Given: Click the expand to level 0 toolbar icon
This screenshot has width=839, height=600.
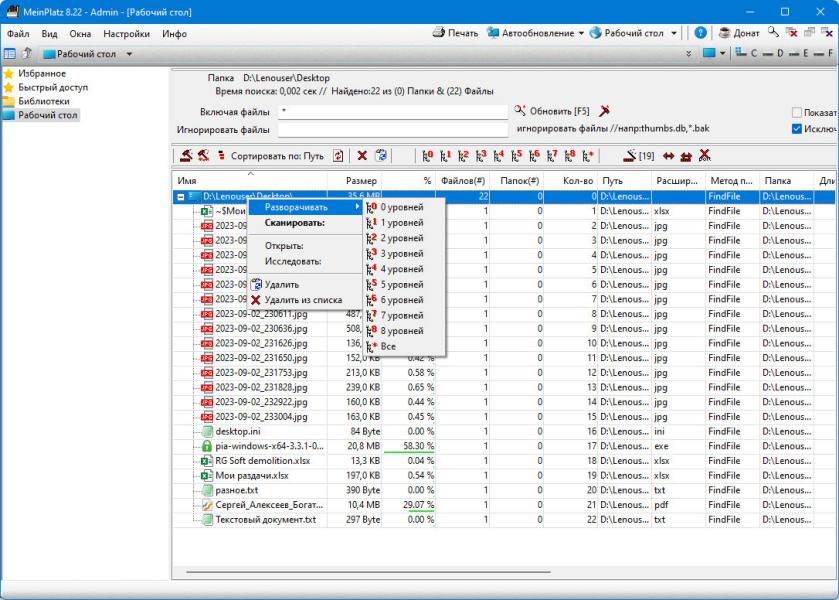Looking at the screenshot, I should click(427, 156).
